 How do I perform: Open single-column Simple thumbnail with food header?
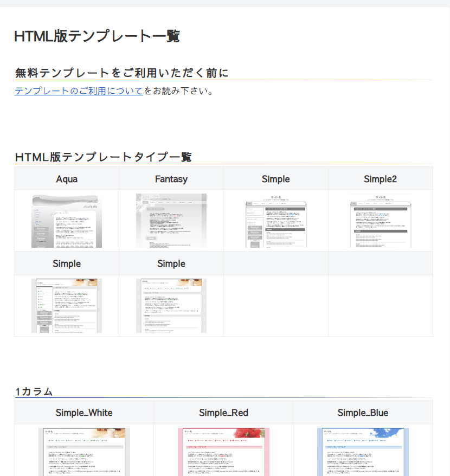pos(171,306)
